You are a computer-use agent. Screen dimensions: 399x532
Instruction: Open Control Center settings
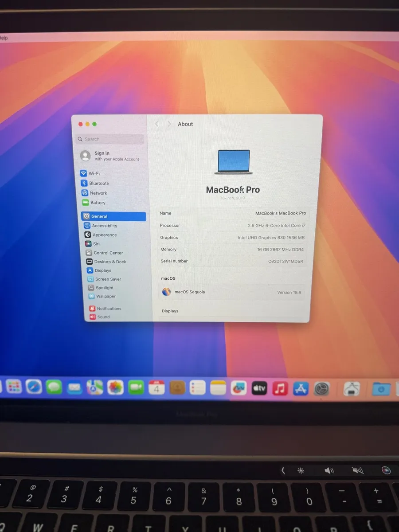108,253
